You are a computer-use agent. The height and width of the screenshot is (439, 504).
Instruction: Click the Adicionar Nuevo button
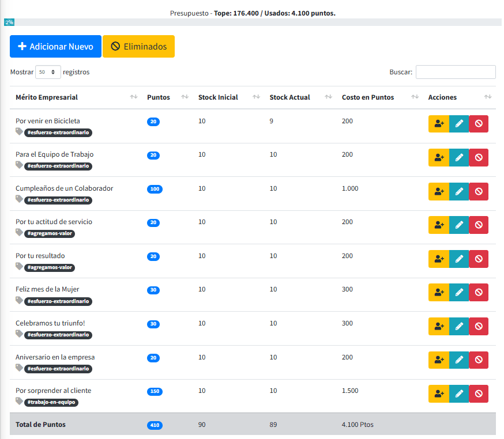(55, 47)
